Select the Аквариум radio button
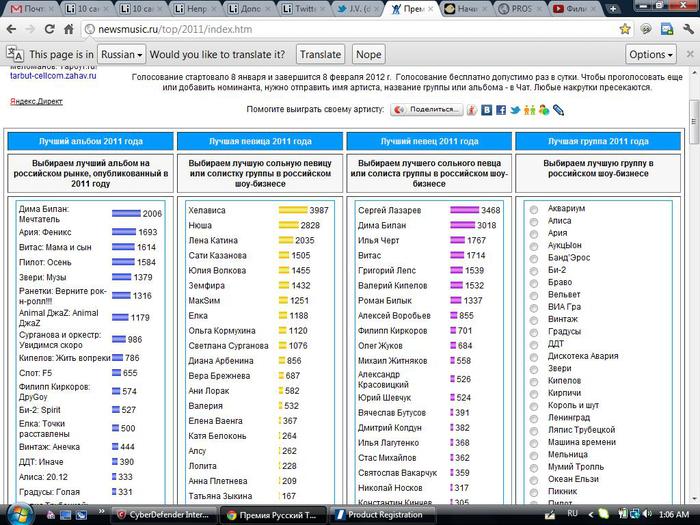This screenshot has height=525, width=700. coord(533,209)
